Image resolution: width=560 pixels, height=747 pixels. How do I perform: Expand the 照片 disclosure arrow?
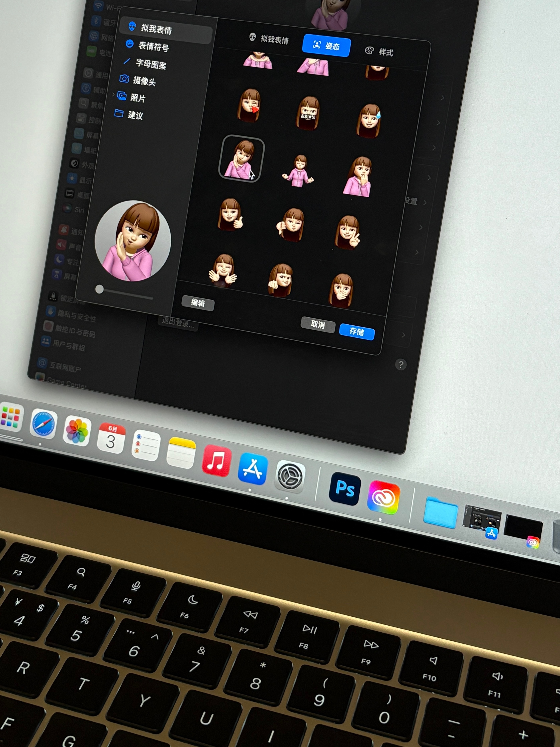pos(113,95)
